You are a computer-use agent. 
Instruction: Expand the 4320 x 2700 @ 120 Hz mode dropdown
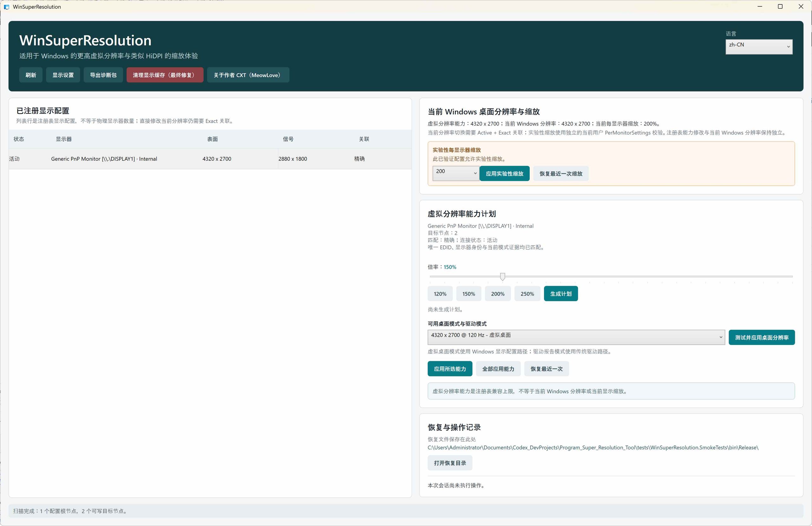tap(576, 337)
